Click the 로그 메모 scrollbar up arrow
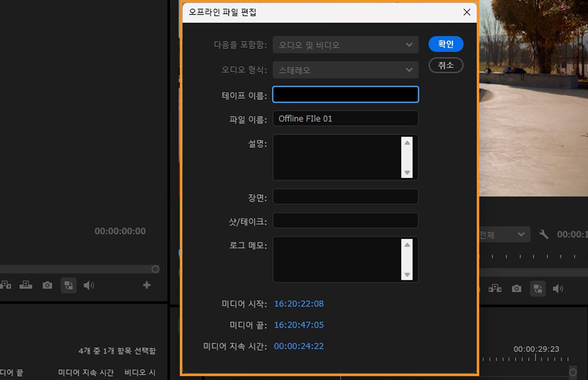The width and height of the screenshot is (588, 380). (407, 244)
